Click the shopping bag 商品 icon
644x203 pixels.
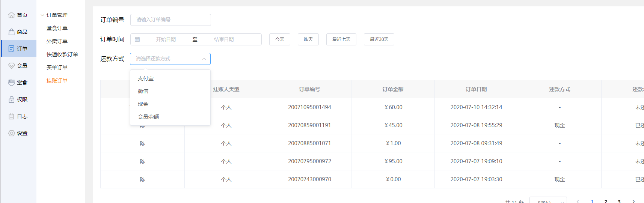tap(12, 32)
